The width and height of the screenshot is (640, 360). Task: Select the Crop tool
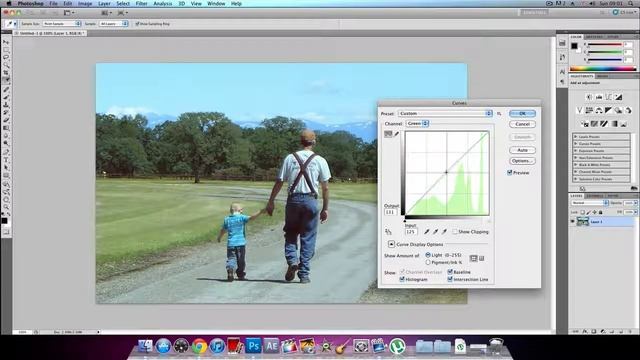click(6, 72)
